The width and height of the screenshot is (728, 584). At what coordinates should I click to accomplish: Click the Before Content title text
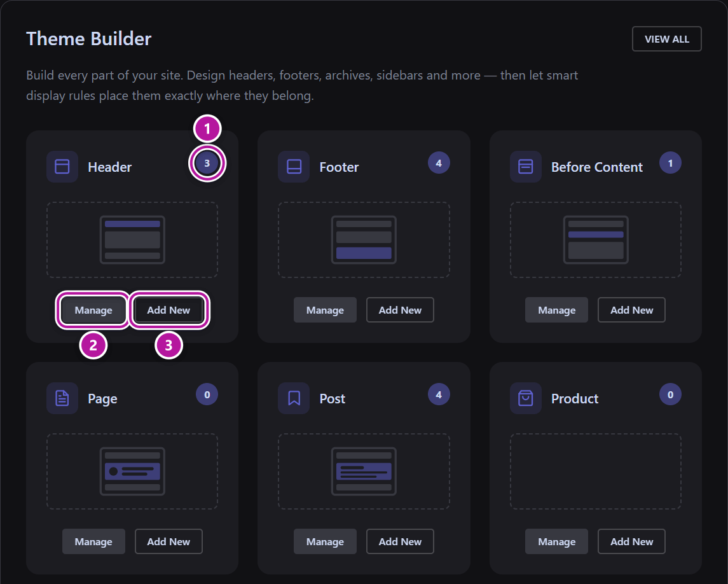(596, 167)
